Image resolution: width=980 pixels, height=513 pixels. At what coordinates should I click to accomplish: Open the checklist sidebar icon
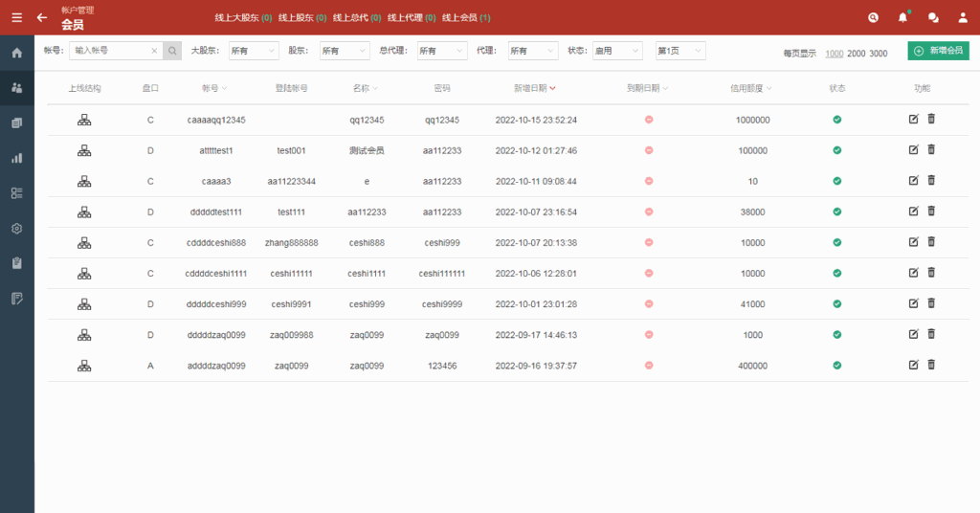pyautogui.click(x=17, y=193)
